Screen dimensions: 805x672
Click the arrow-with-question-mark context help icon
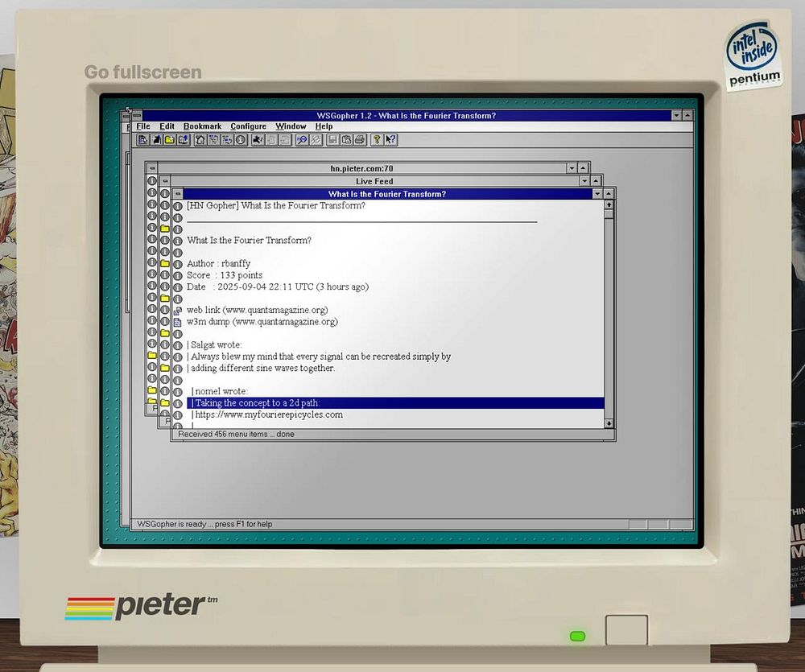pos(390,140)
